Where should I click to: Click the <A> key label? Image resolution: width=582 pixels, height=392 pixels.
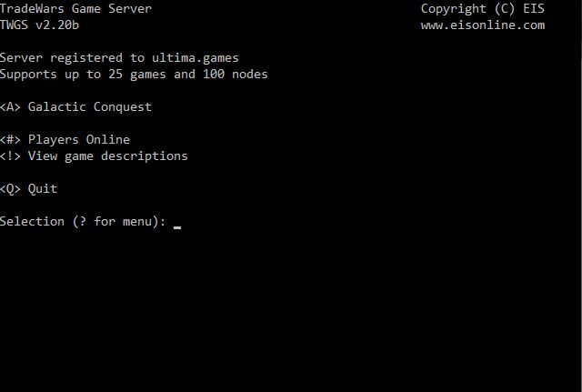point(10,107)
